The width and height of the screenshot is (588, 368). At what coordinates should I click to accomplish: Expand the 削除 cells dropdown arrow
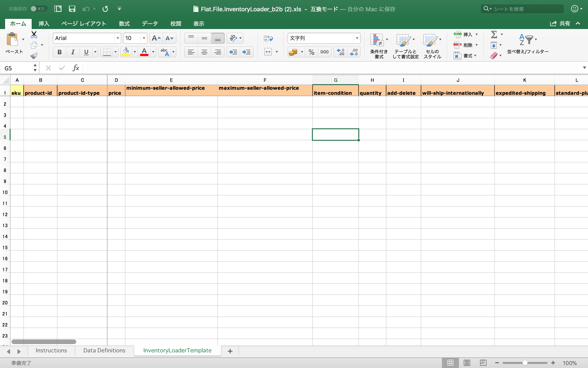click(x=476, y=45)
